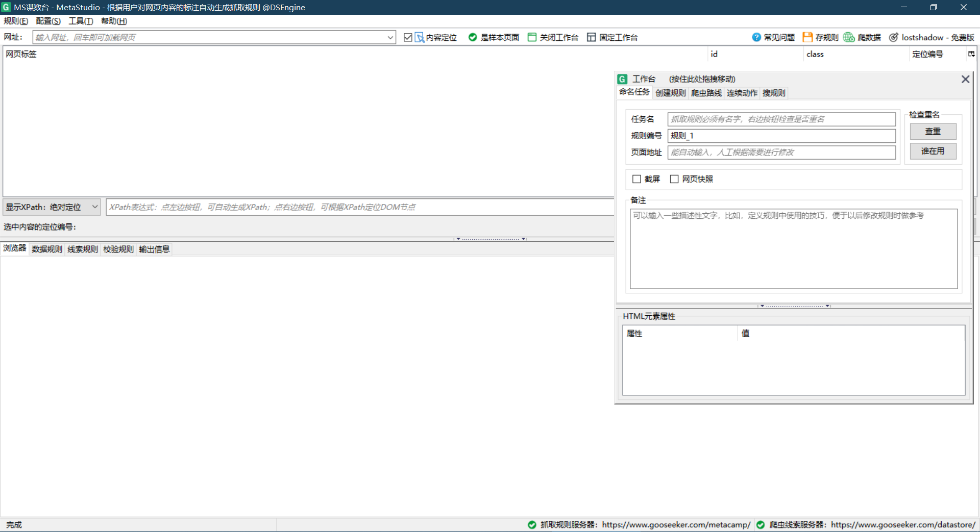
Task: Click the MS谋数台 app icon in title bar
Action: (6, 7)
